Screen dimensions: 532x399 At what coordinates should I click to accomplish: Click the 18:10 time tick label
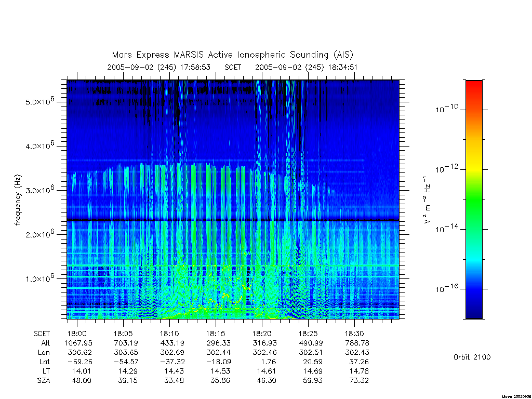pos(169,334)
